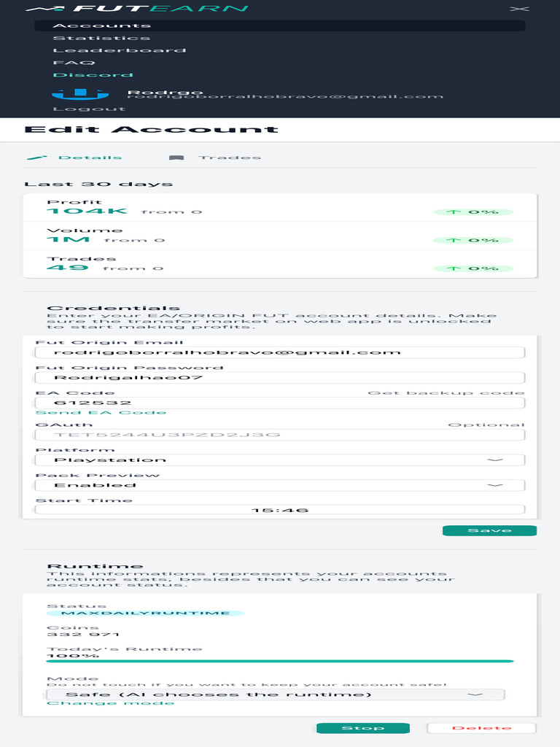The width and height of the screenshot is (560, 747).
Task: Delete the account with the Delete button
Action: [x=481, y=728]
